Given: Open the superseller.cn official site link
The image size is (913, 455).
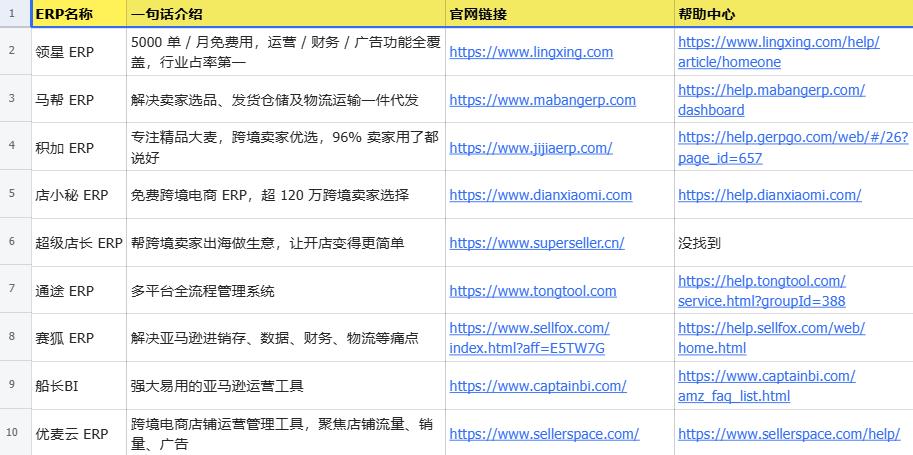Looking at the screenshot, I should pos(537,243).
